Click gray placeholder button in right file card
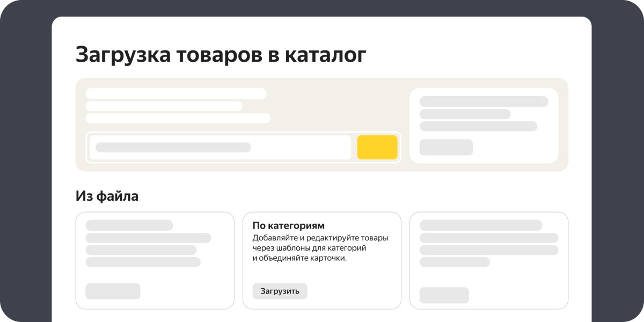This screenshot has width=644, height=322. pos(444,295)
